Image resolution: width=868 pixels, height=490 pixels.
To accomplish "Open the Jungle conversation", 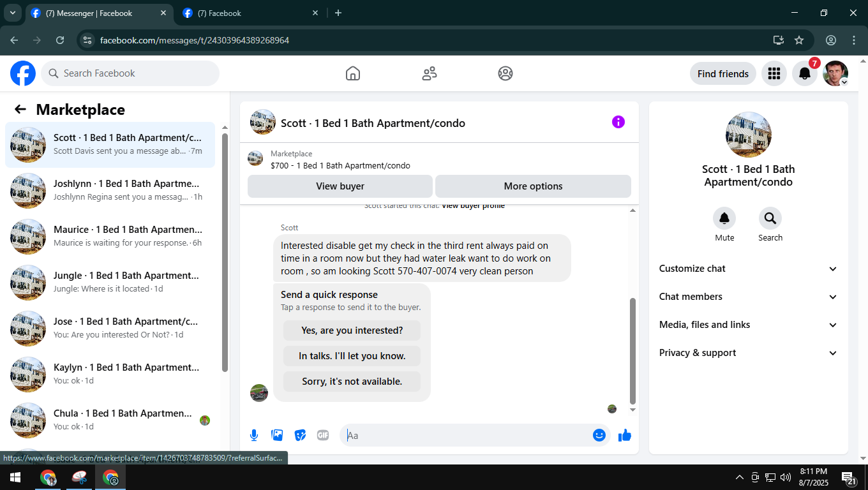I will click(x=110, y=283).
